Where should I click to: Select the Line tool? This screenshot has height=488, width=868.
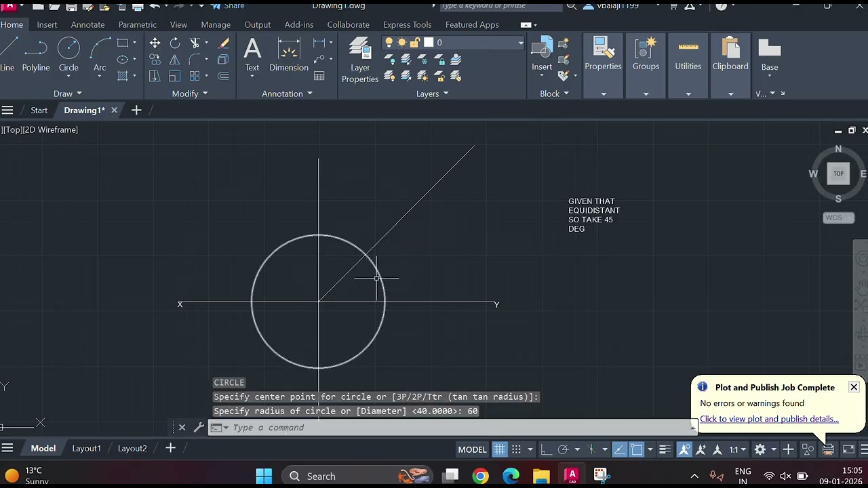[7, 54]
